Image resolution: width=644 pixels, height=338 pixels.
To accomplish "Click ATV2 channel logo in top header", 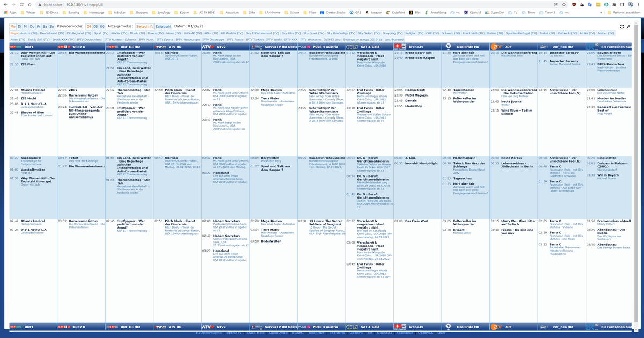I will [207, 47].
